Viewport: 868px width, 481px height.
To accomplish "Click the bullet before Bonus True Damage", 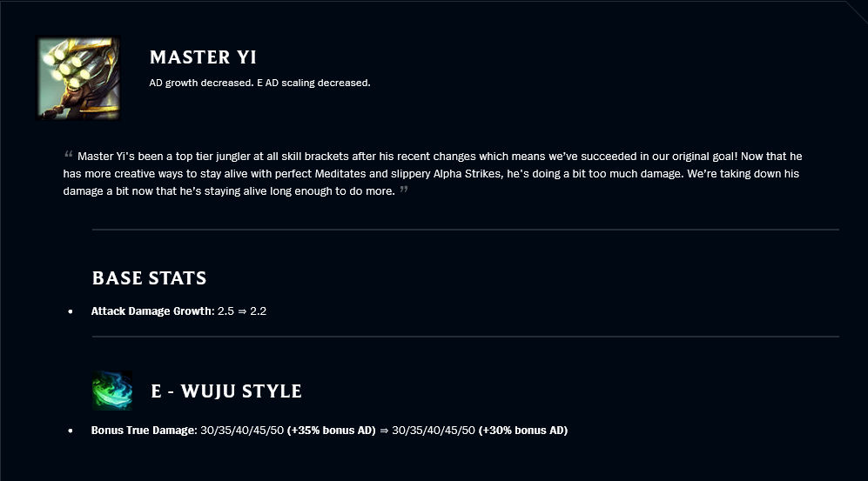I will (x=71, y=431).
